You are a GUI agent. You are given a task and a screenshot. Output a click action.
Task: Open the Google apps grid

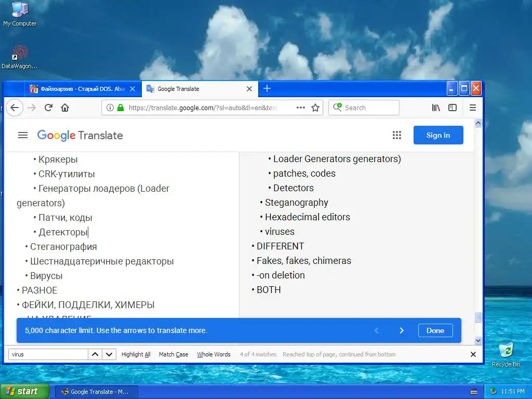point(397,135)
